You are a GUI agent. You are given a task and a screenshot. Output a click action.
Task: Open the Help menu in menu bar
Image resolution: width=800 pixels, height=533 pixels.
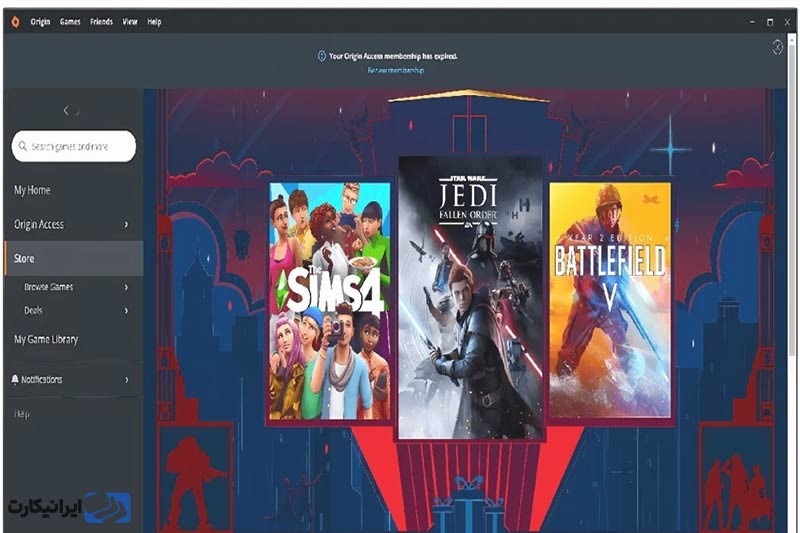[154, 22]
